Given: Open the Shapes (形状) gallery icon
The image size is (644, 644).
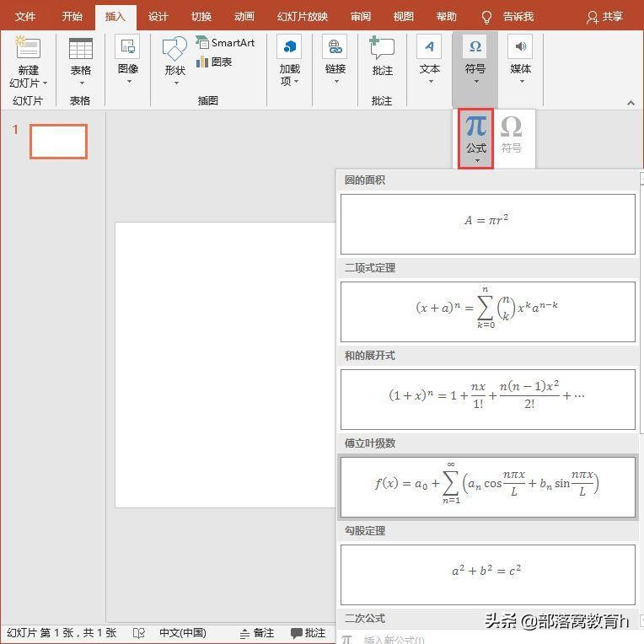Looking at the screenshot, I should click(174, 49).
